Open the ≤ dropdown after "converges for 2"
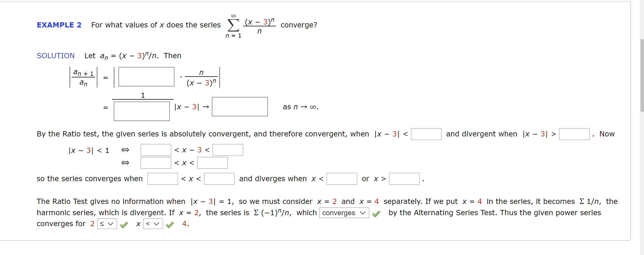The height and width of the screenshot is (255, 644). pyautogui.click(x=107, y=224)
